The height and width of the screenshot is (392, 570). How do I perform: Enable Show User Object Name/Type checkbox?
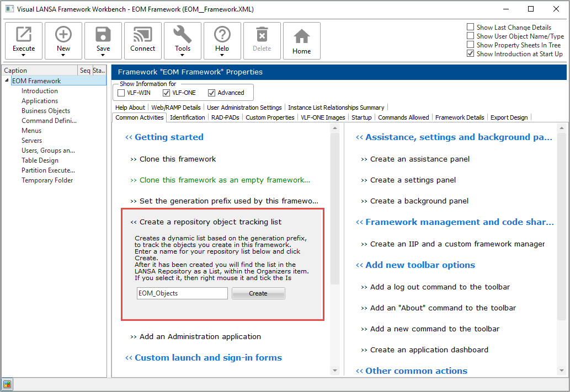[470, 36]
